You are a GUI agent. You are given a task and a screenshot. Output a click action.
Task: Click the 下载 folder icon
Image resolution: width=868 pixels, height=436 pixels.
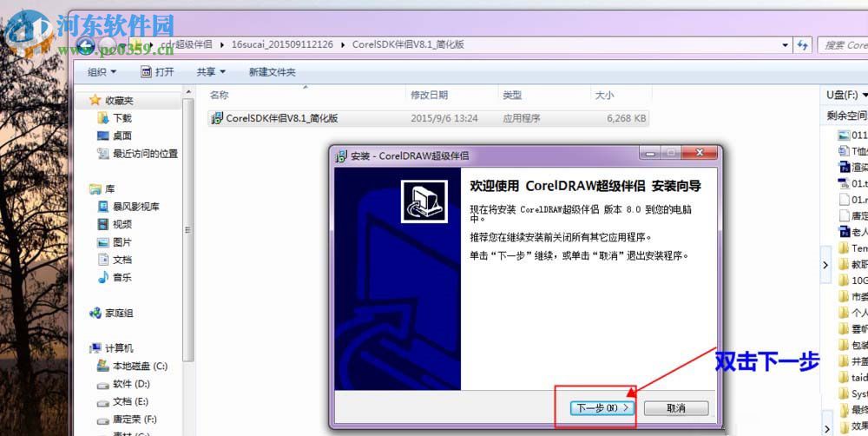[x=103, y=117]
